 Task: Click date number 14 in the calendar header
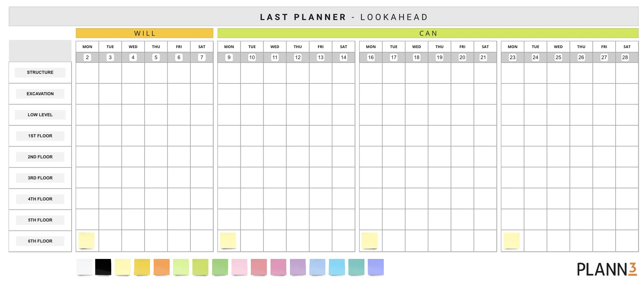coord(343,57)
